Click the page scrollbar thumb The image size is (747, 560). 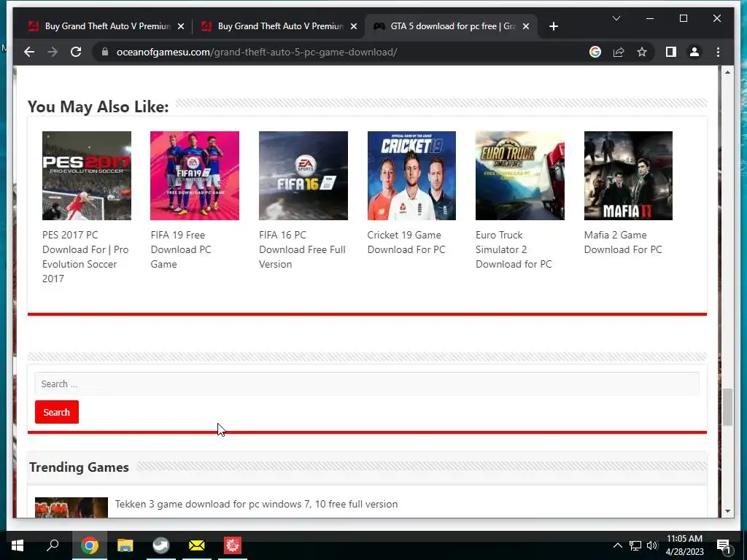[x=727, y=407]
